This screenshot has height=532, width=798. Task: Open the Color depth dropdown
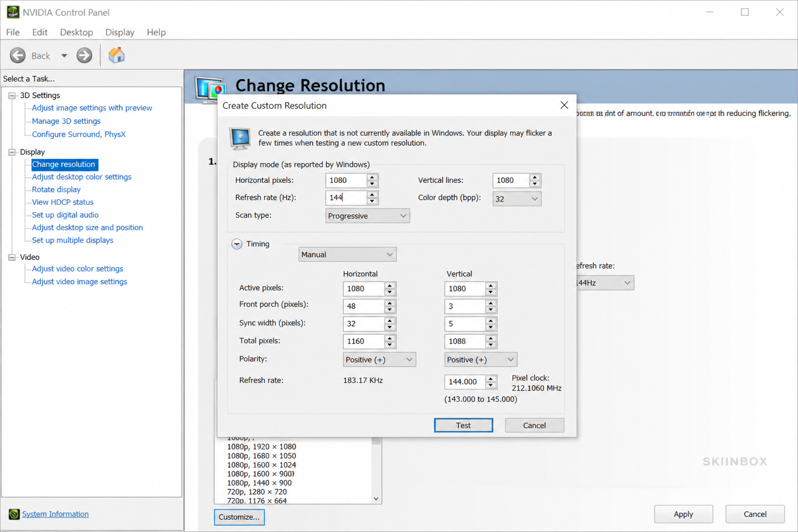point(517,198)
